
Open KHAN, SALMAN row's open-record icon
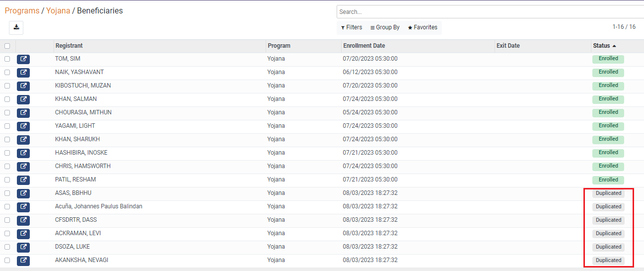coord(23,99)
